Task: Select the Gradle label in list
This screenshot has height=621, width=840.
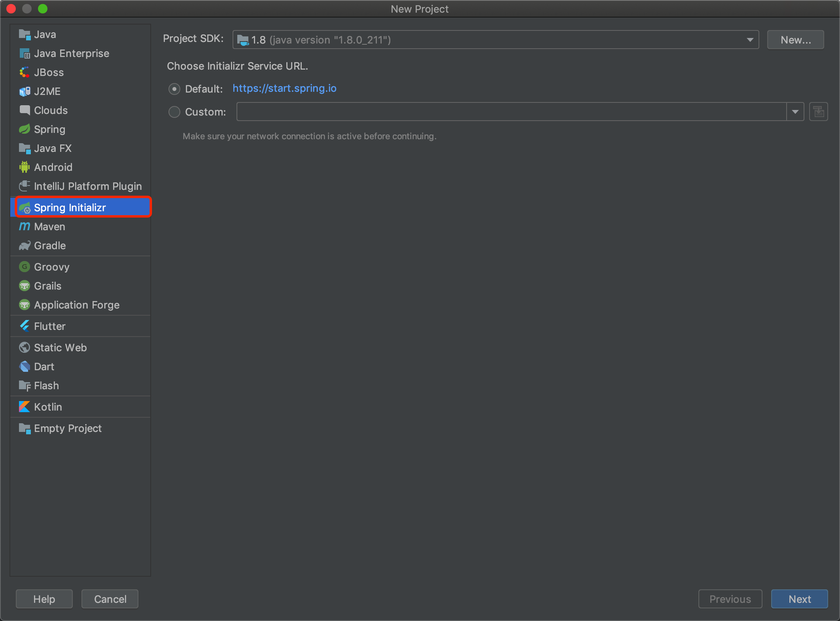Action: click(50, 246)
